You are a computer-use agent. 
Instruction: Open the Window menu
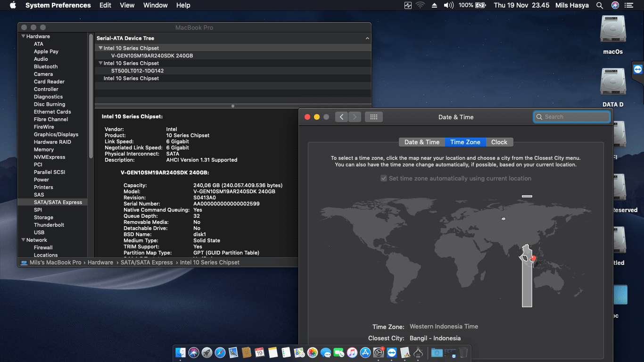pyautogui.click(x=155, y=5)
